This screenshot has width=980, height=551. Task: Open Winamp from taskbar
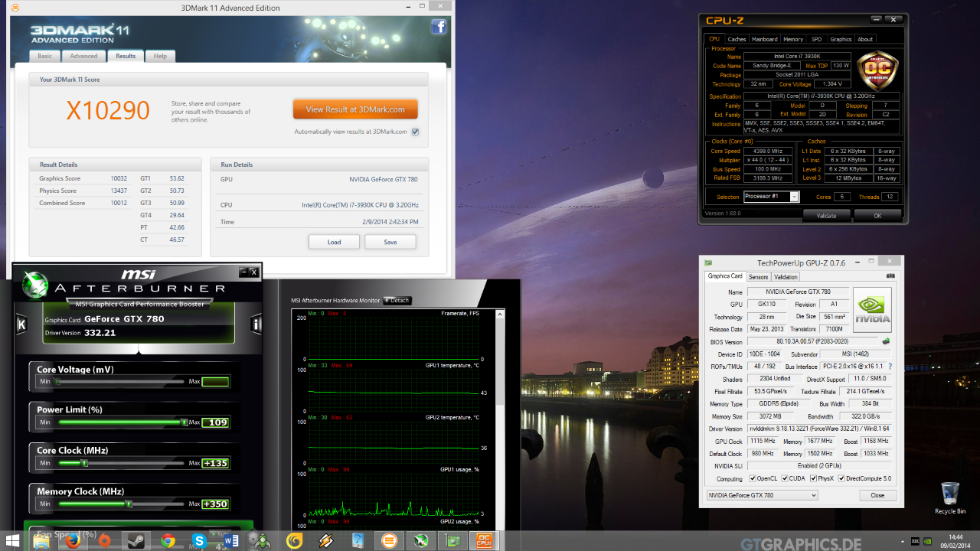[x=326, y=541]
